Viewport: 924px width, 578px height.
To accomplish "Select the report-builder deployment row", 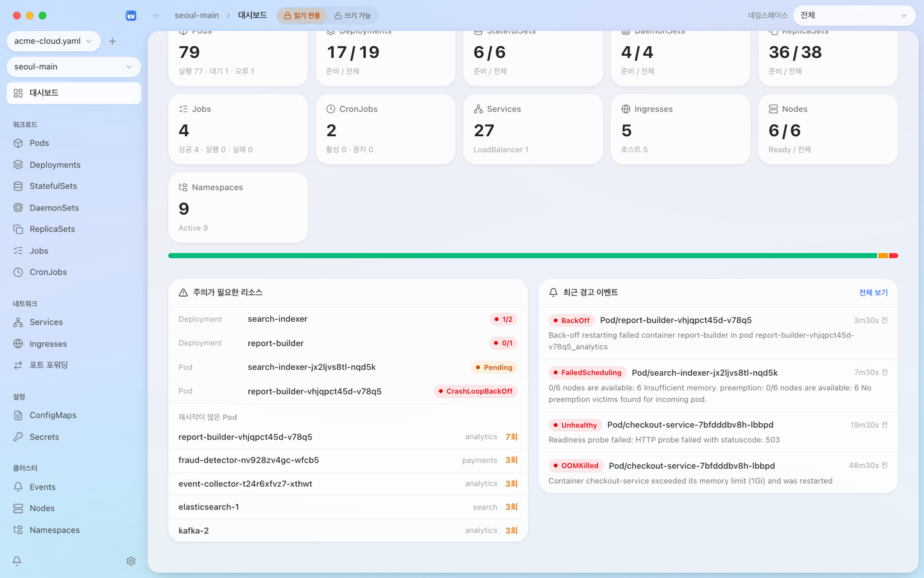I will [x=348, y=343].
